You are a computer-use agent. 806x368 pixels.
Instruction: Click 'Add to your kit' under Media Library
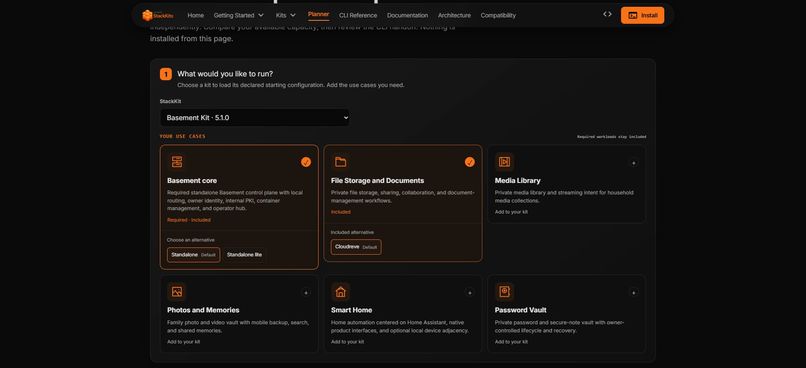511,212
